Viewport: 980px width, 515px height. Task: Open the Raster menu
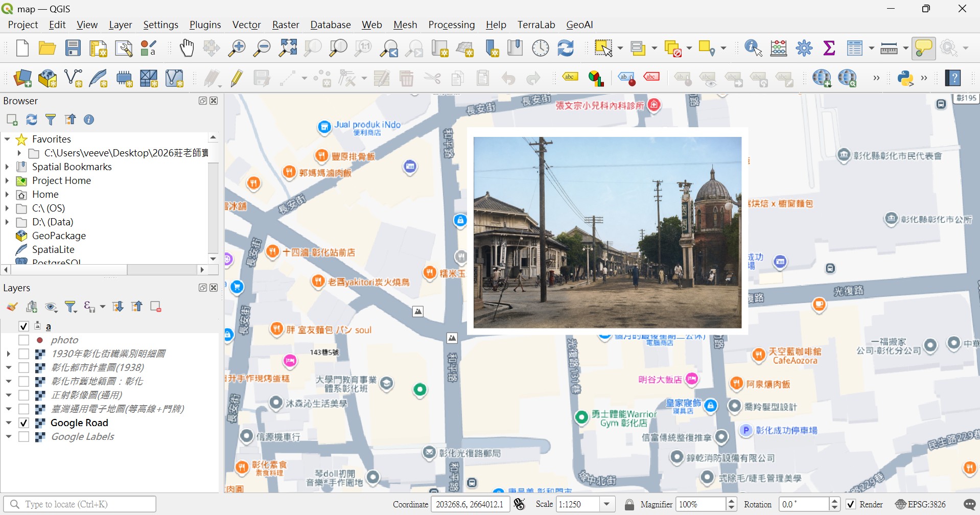point(286,25)
